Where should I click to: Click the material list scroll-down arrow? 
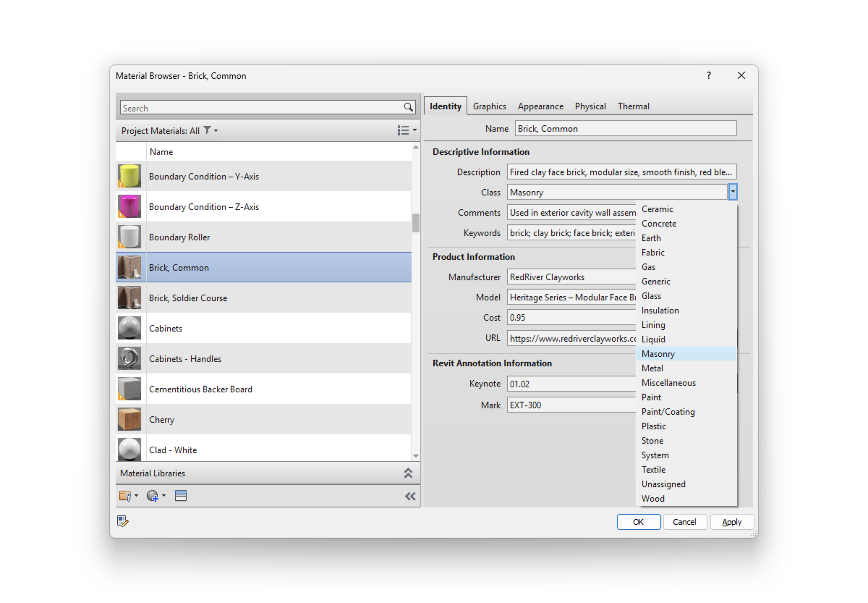tap(415, 456)
